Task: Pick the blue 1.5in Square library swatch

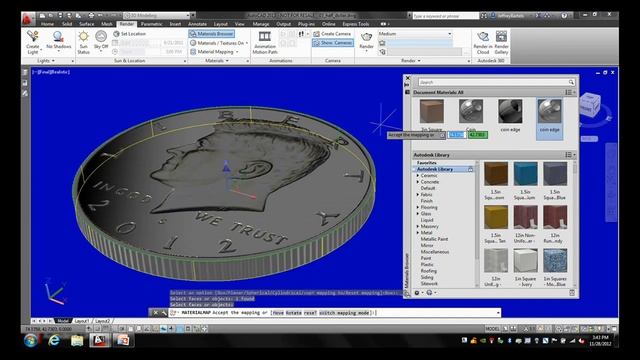Action: point(525,173)
